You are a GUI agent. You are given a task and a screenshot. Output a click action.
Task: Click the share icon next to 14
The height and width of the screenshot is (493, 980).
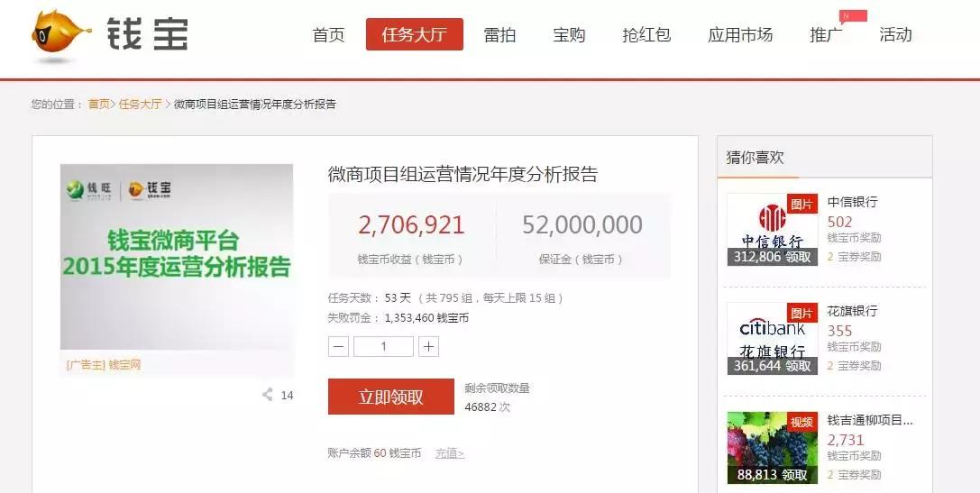(x=268, y=395)
